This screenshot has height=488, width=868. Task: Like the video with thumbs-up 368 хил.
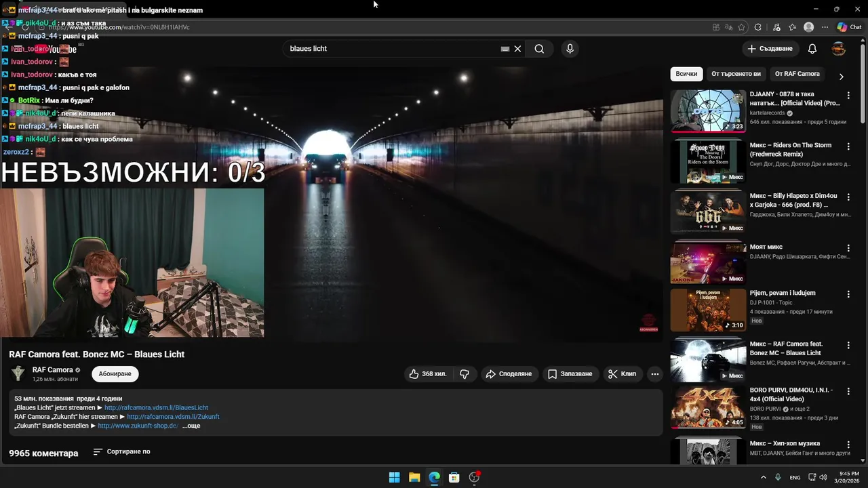(x=428, y=373)
